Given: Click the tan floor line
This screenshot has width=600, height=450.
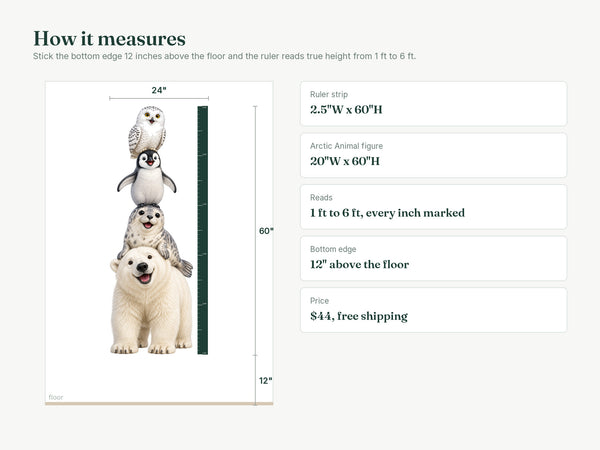Looking at the screenshot, I should [x=159, y=403].
